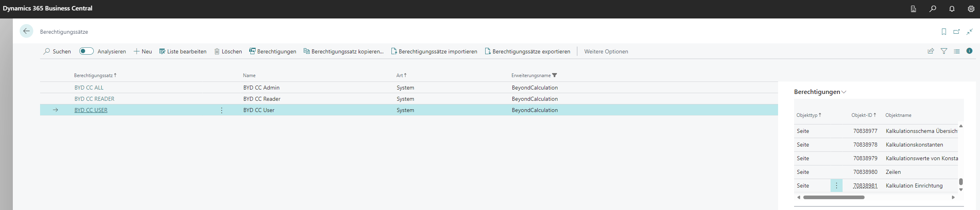Click the share icon in action bar
Screen dimensions: 980x210
pos(931,51)
